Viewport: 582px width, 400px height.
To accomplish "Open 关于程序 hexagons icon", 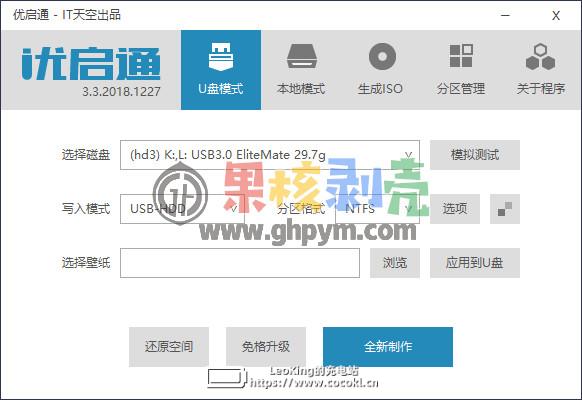I will point(540,57).
